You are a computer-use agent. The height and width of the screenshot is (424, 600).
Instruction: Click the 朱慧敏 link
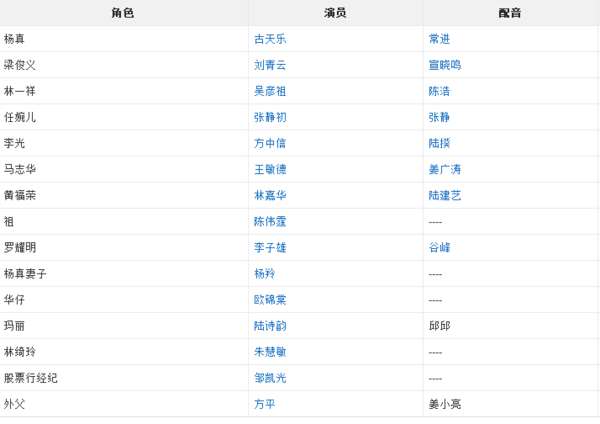(270, 352)
